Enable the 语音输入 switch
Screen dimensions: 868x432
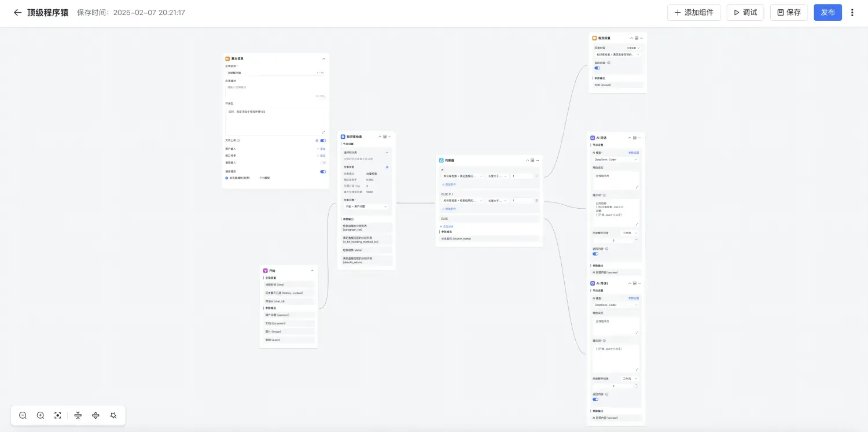pyautogui.click(x=322, y=163)
